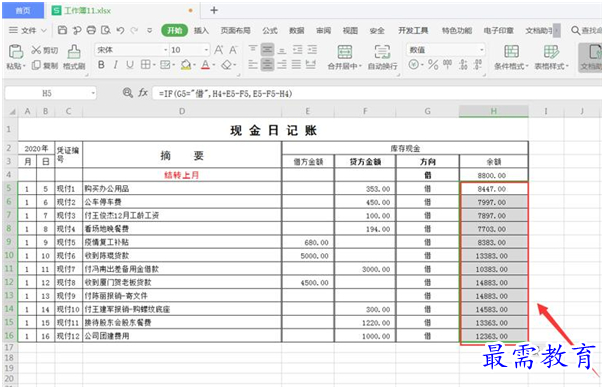Click the Paste (粘贴) clipboard icon

(x=16, y=52)
